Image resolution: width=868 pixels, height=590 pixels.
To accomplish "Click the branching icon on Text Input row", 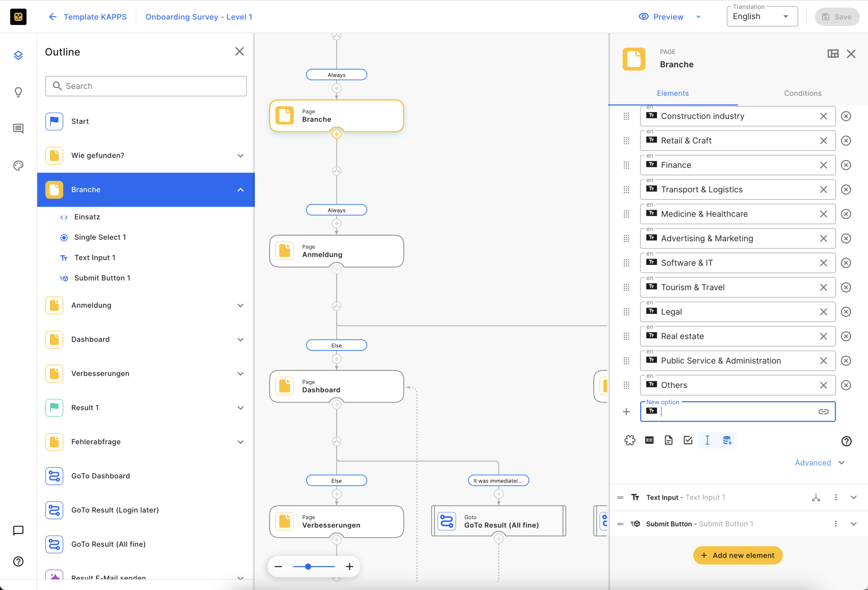I will (816, 497).
